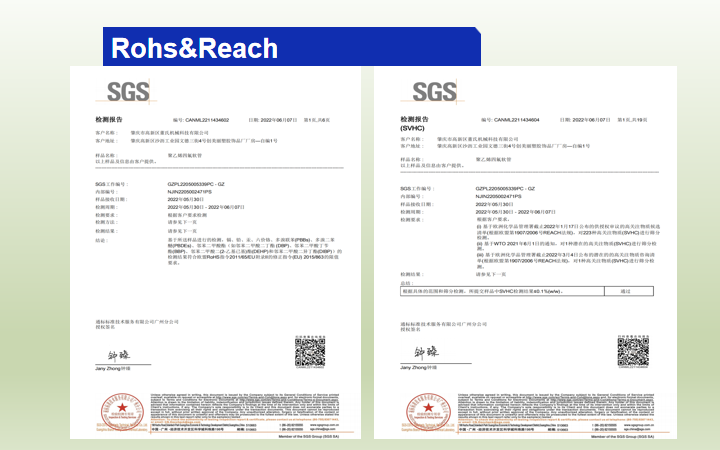Select the QR code on the SVHC report

coord(633,351)
